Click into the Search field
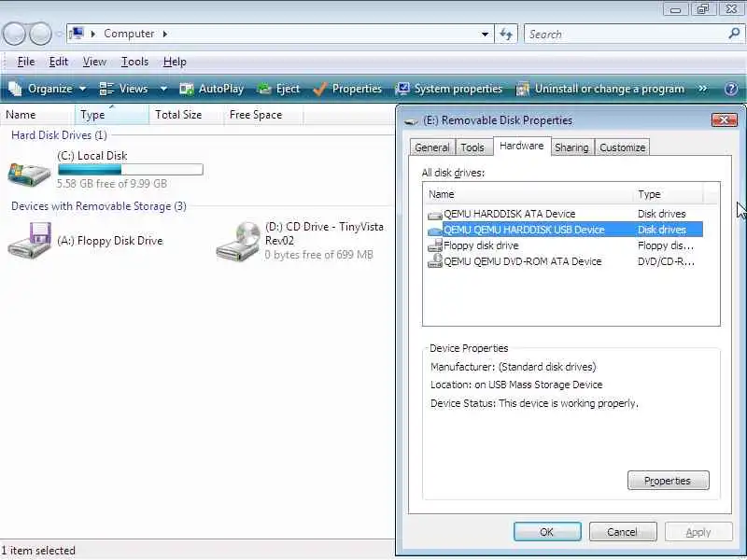Viewport: 747px width, 560px height. point(627,35)
